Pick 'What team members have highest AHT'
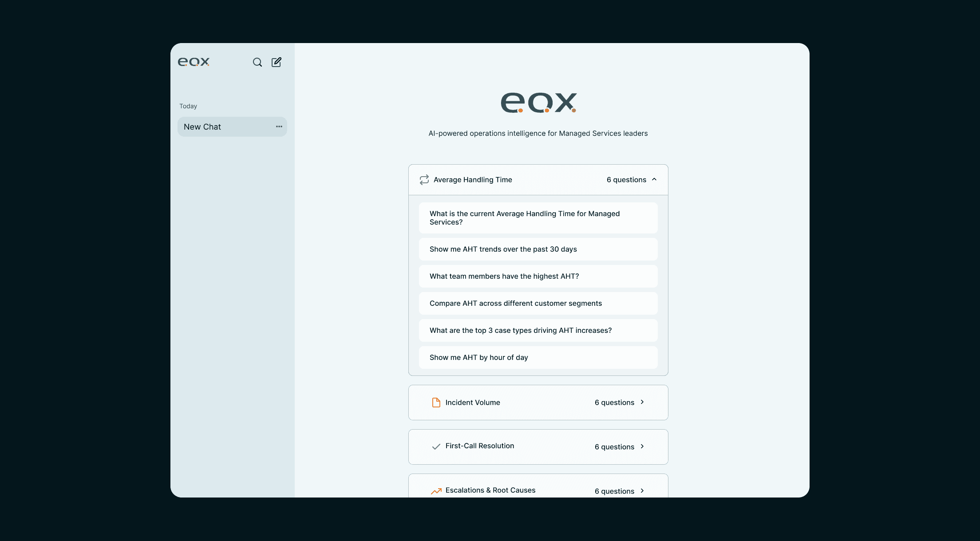 538,276
